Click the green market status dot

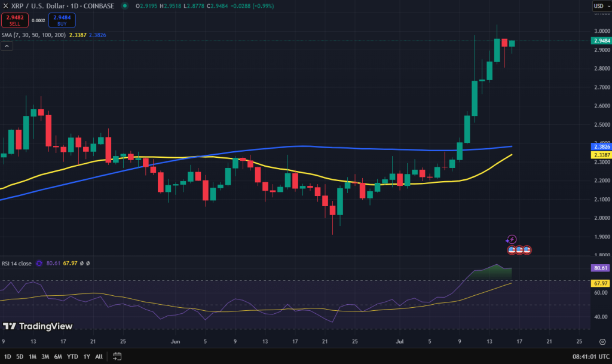click(x=124, y=6)
